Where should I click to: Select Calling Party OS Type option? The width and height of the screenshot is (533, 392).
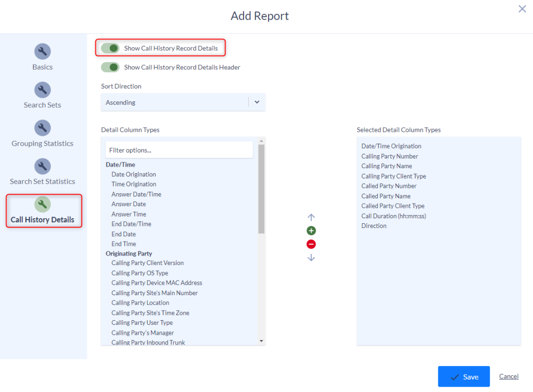139,273
